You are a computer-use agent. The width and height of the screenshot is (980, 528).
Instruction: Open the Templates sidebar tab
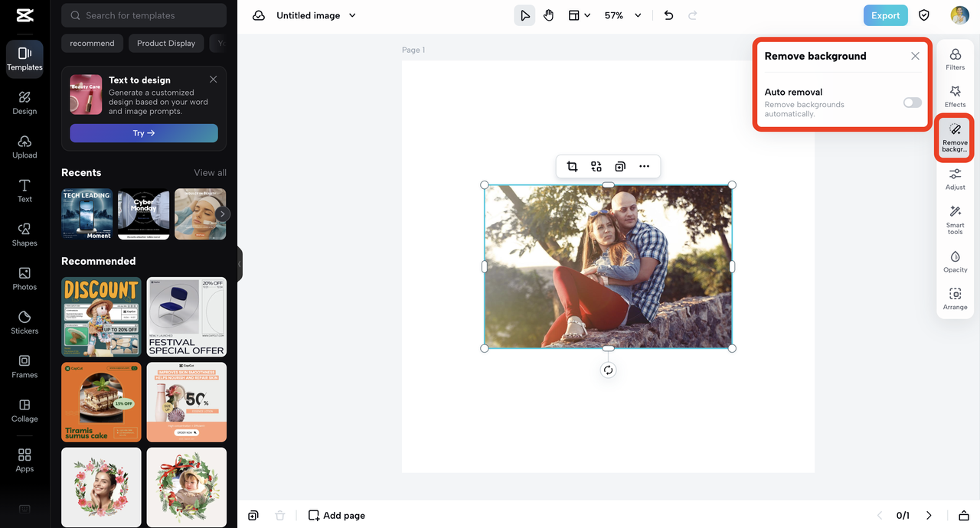[x=24, y=59]
